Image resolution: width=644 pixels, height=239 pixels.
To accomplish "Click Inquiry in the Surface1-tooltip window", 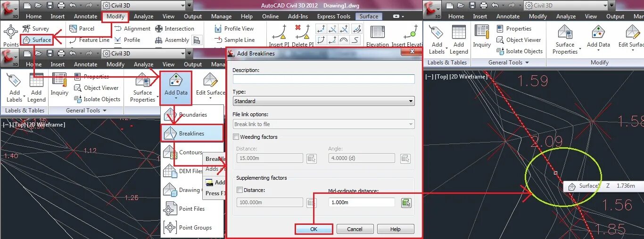I will [x=482, y=37].
